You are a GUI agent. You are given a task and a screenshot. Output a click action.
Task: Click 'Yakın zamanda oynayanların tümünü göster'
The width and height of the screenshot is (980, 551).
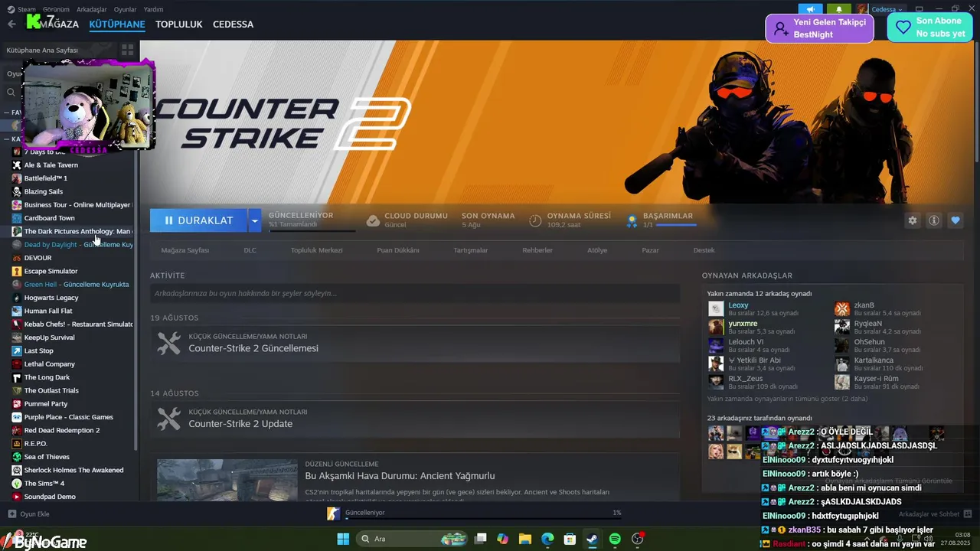coord(787,399)
